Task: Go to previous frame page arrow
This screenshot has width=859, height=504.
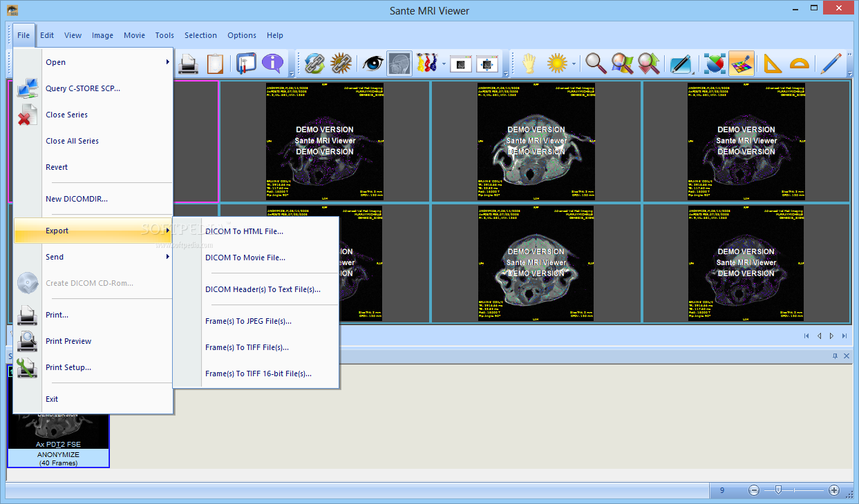Action: [819, 336]
